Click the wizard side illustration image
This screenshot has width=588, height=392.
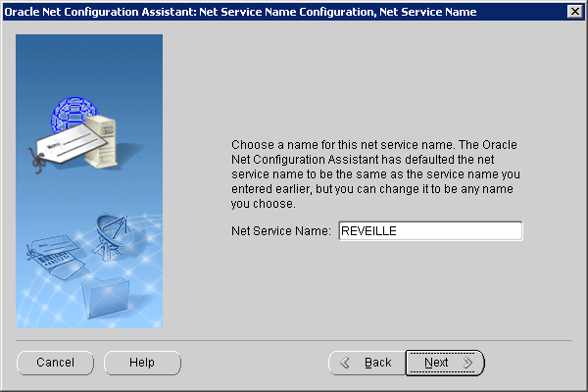click(x=89, y=181)
